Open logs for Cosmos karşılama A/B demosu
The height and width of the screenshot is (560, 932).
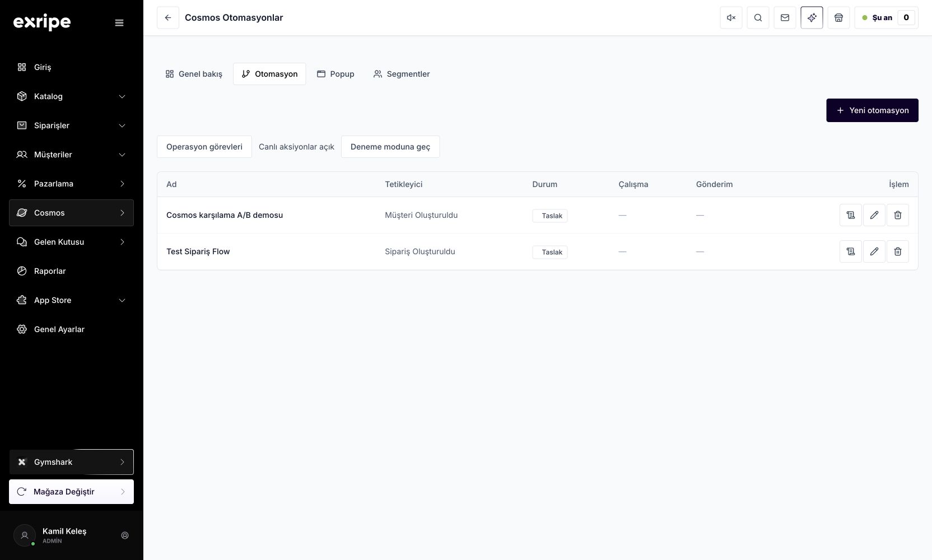(x=851, y=215)
